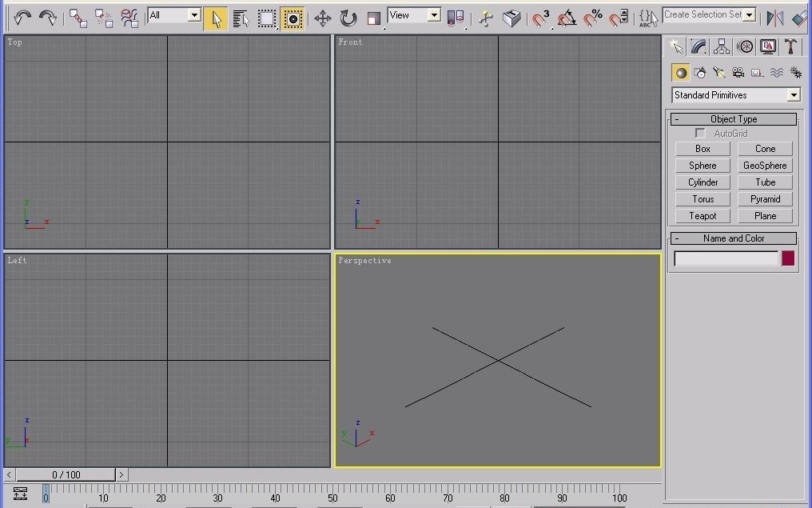Enable the AutoGrid checkbox
The width and height of the screenshot is (812, 508).
(x=700, y=133)
